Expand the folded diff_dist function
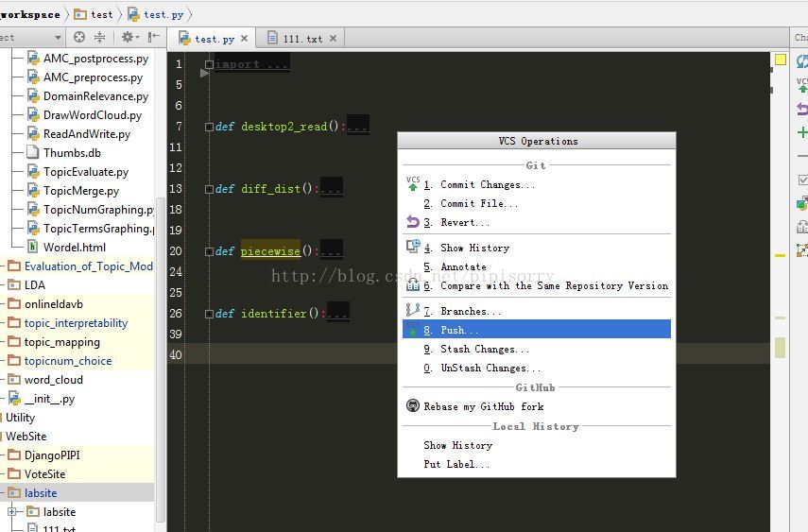 [x=209, y=189]
